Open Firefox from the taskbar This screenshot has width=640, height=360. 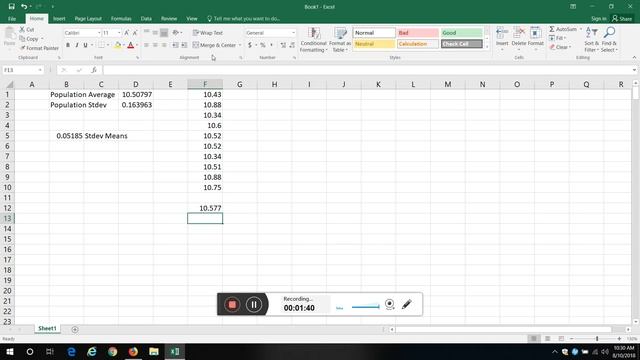[133, 351]
